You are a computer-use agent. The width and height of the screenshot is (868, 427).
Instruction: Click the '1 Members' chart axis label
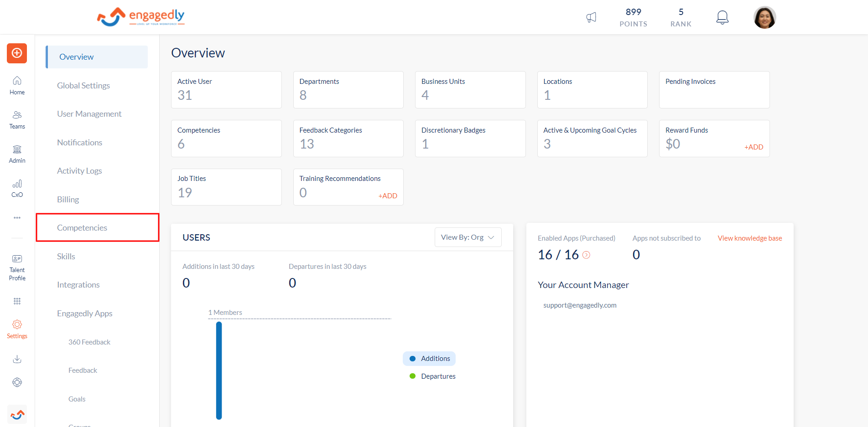[x=225, y=313]
